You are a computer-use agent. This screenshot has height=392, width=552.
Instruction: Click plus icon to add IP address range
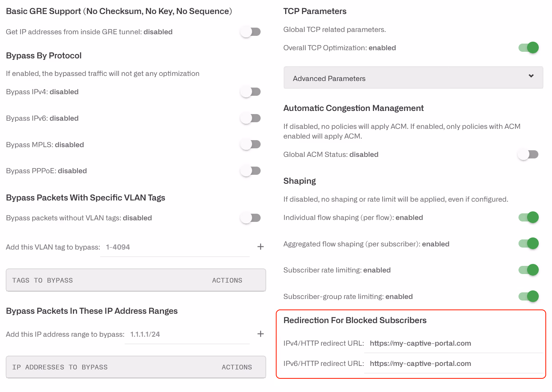click(261, 334)
